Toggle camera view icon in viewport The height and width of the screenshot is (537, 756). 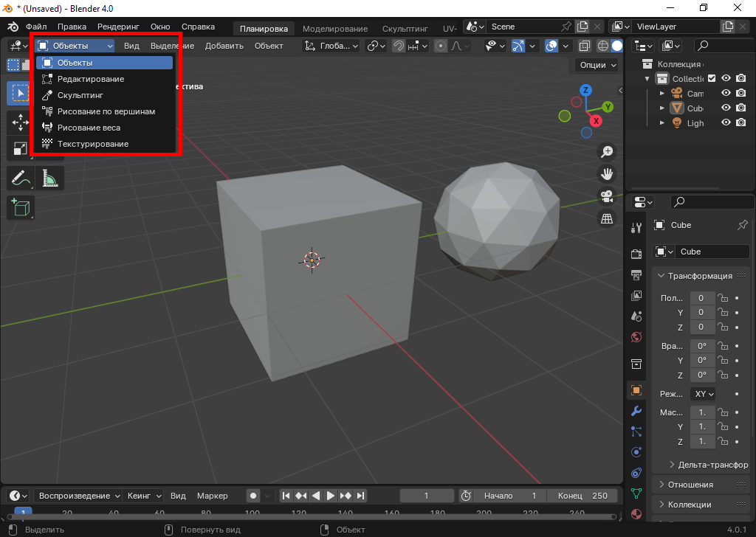coord(607,196)
